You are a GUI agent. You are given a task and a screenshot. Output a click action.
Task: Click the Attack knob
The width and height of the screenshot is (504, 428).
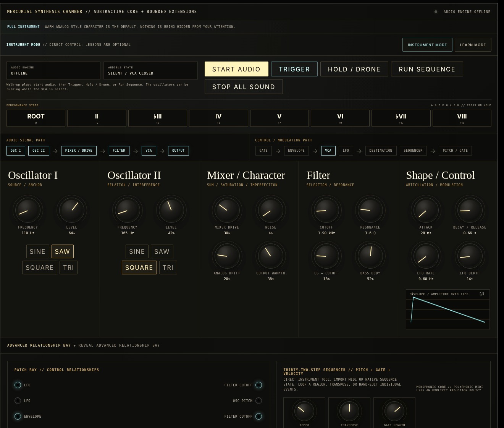pos(426,210)
